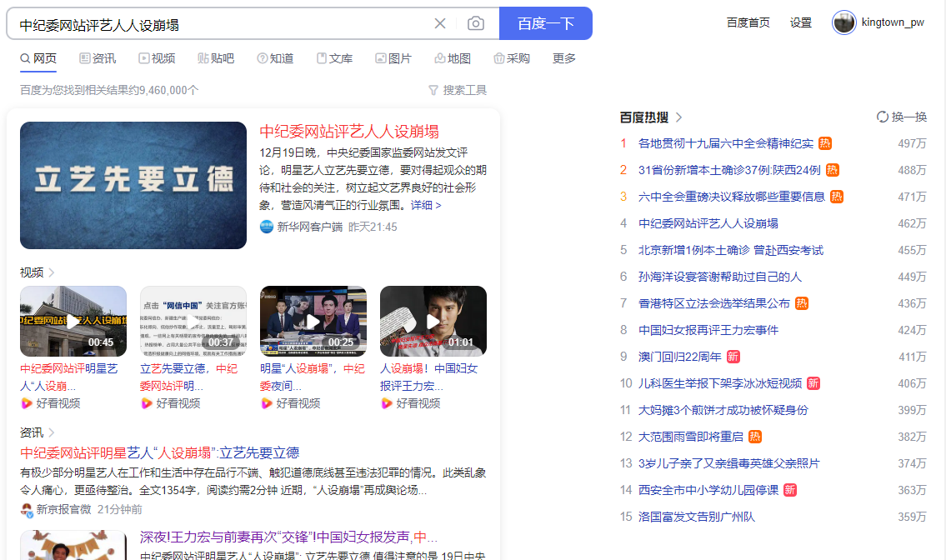Open hot search item 4 中纪委网站评艺人人设崩塌
946x560 pixels.
pos(708,223)
